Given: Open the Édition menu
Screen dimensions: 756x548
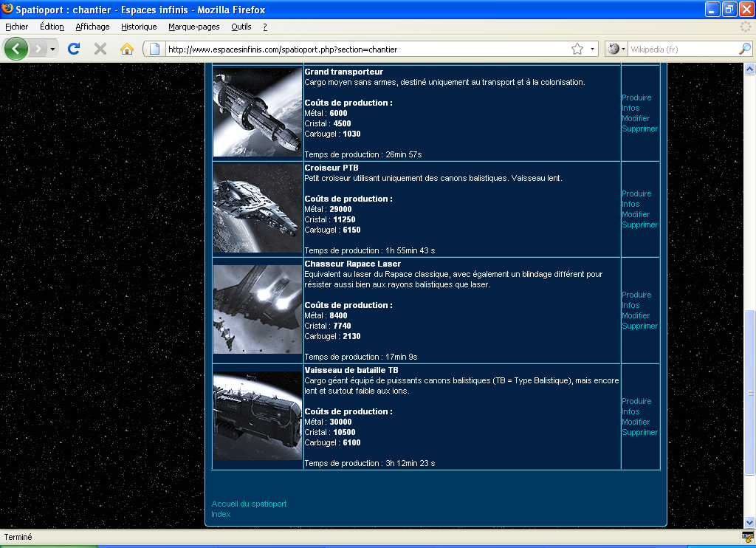Looking at the screenshot, I should coord(52,27).
